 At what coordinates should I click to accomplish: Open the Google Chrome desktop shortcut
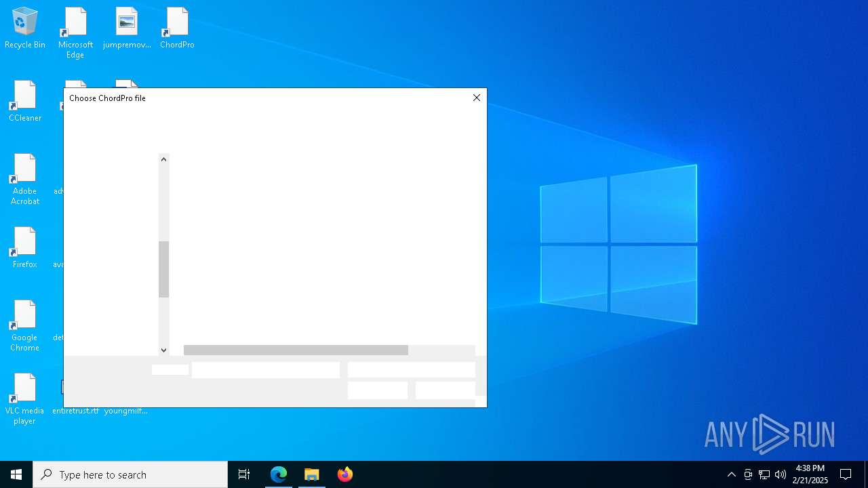tap(25, 326)
